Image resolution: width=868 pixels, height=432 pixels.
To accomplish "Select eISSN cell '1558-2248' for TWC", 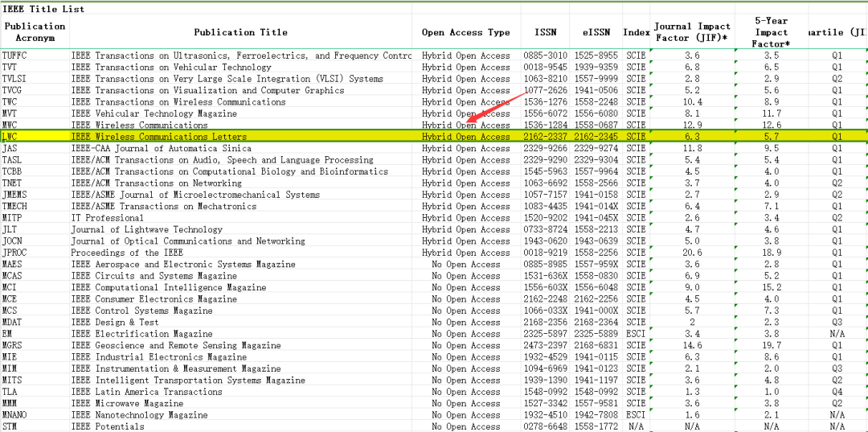I will pyautogui.click(x=596, y=102).
